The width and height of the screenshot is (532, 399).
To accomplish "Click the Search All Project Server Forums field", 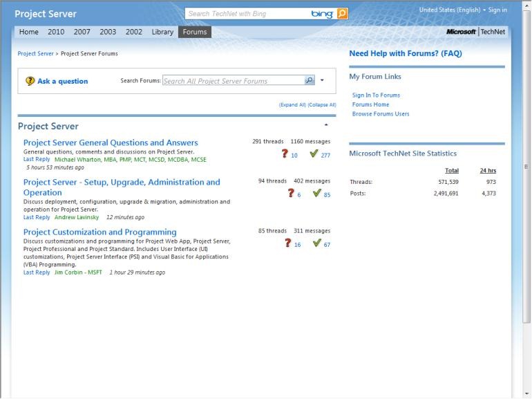I will 234,80.
